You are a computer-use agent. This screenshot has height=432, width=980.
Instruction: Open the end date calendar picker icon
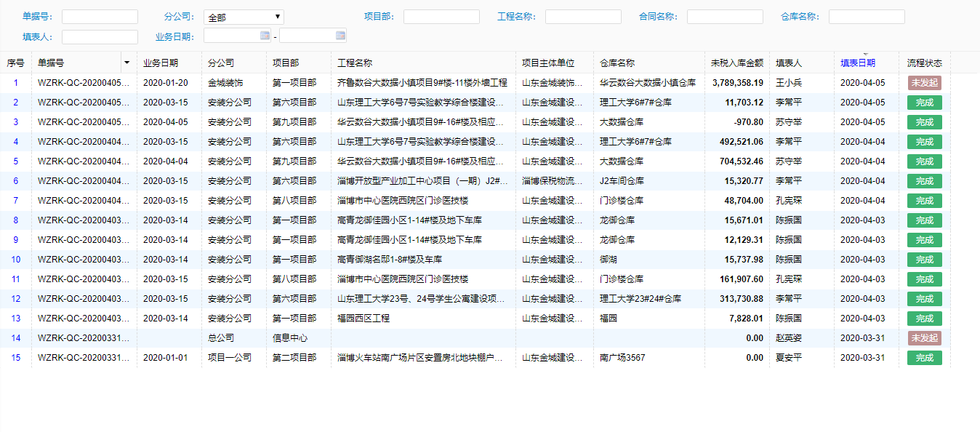(x=340, y=35)
